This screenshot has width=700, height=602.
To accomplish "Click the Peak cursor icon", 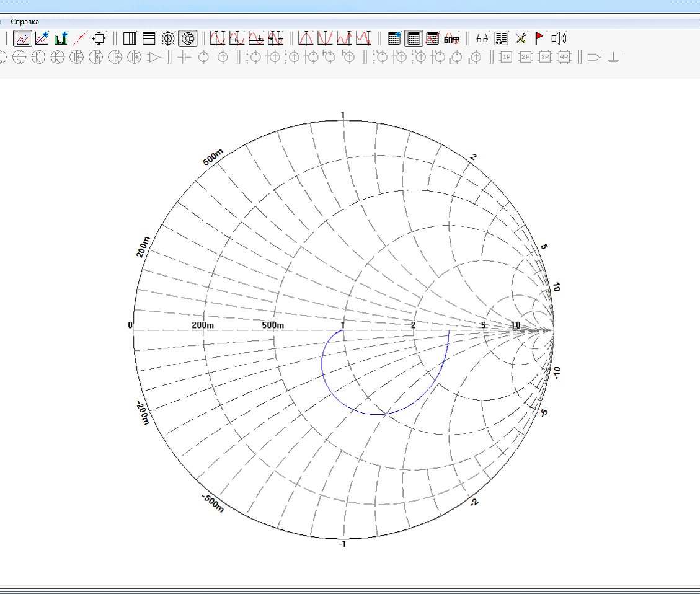I will 305,38.
